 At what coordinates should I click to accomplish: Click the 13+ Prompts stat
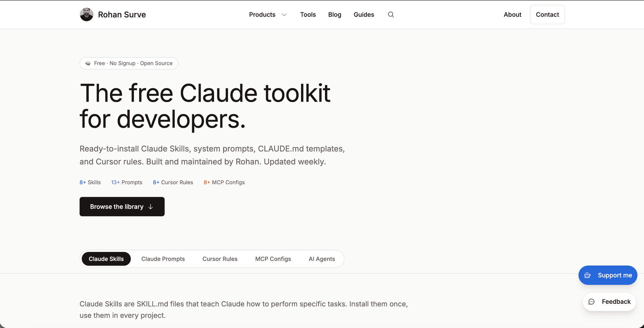pos(126,182)
